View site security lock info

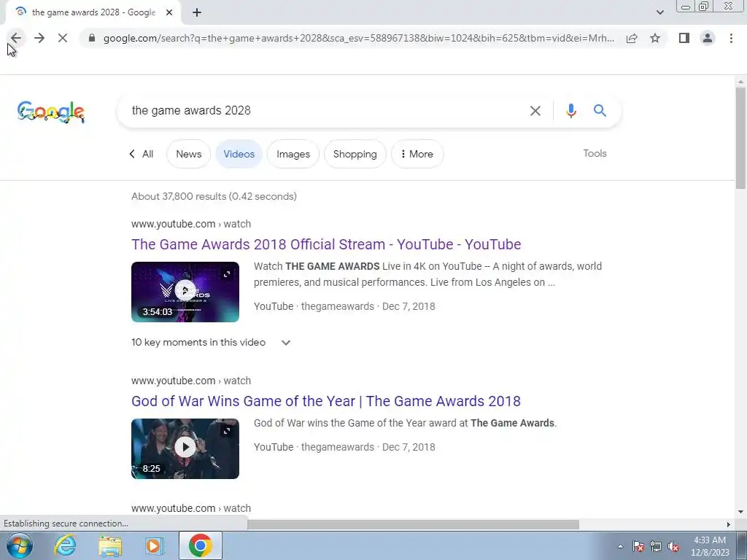coord(92,38)
